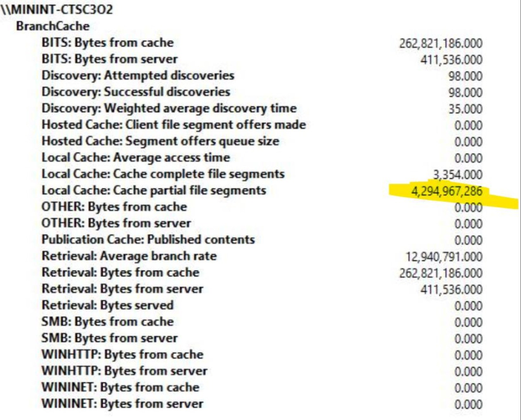Click 0.000 value for WINHTTP: Bytes from server
Image resolution: width=521 pixels, height=420 pixels.
click(x=469, y=372)
